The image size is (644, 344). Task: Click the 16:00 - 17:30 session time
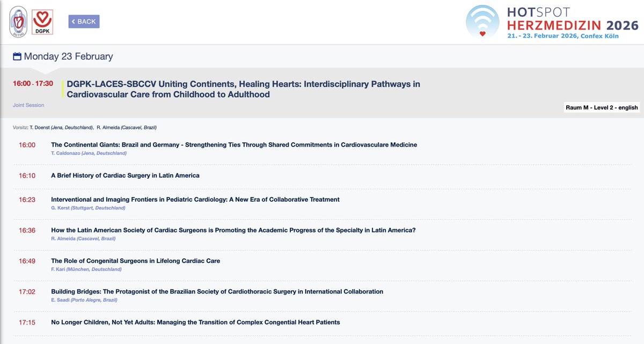click(x=33, y=84)
